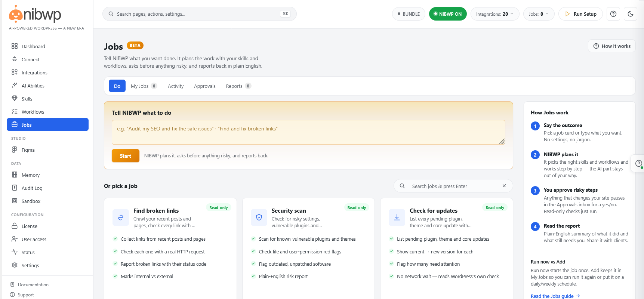The width and height of the screenshot is (644, 299).
Task: Click "Say the outcome" step heading
Action: click(x=563, y=125)
